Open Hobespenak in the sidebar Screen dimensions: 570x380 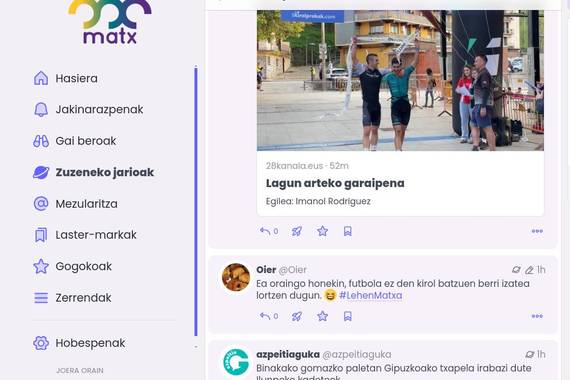click(90, 343)
